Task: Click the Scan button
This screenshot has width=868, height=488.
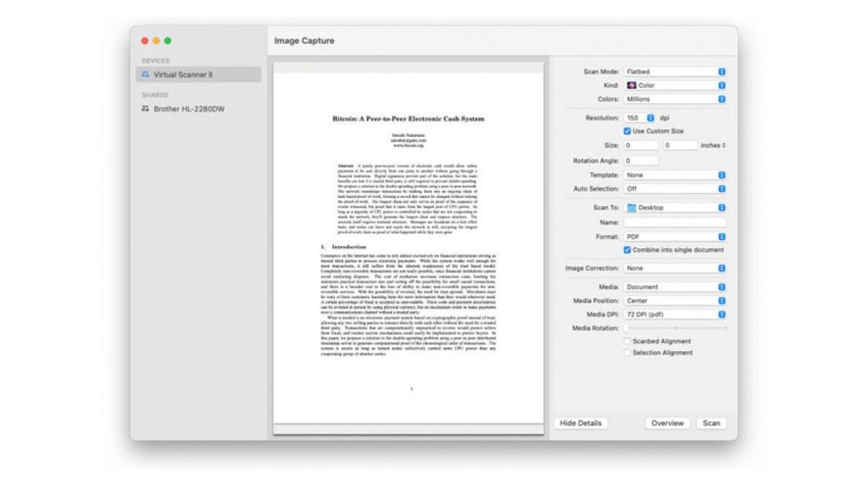Action: click(x=711, y=423)
